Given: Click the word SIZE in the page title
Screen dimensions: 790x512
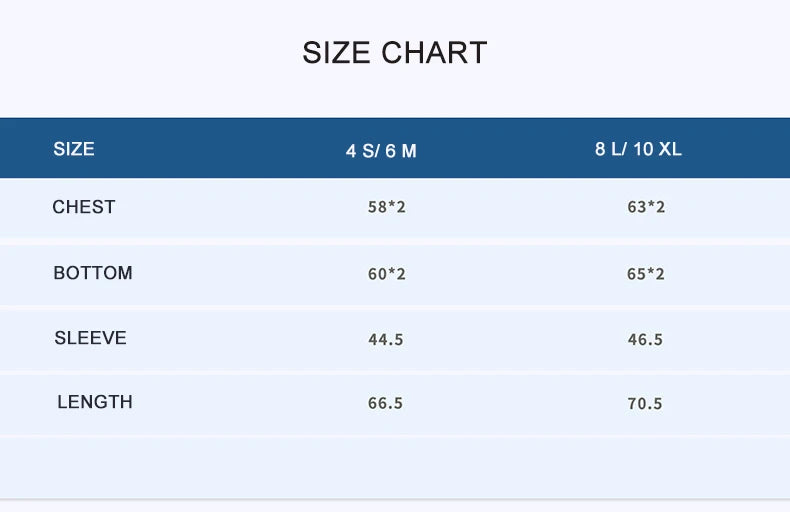Looking at the screenshot, I should click(x=337, y=53).
